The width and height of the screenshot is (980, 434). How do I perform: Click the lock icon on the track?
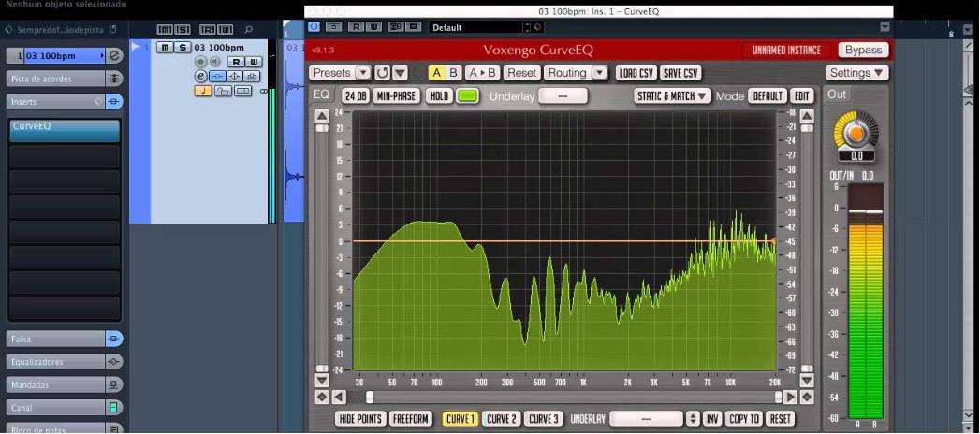(224, 91)
